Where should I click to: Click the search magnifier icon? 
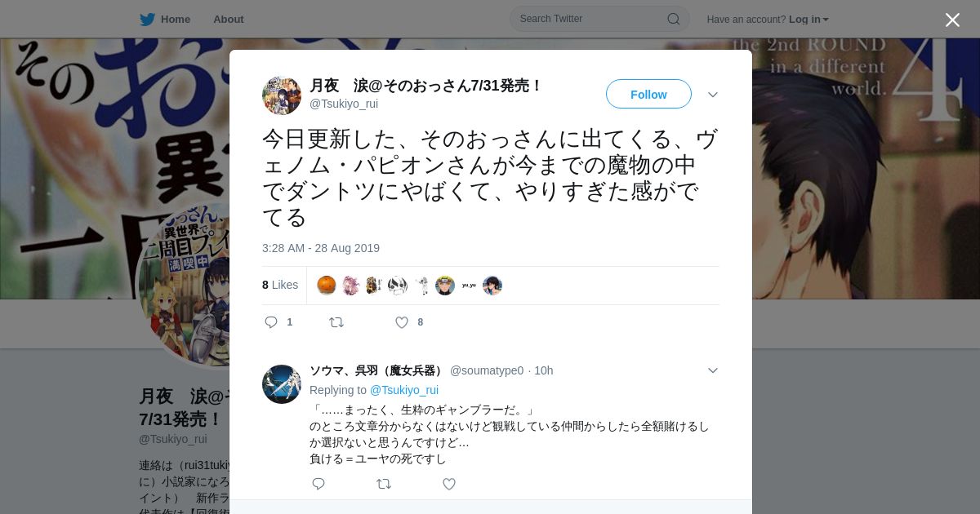coord(674,19)
